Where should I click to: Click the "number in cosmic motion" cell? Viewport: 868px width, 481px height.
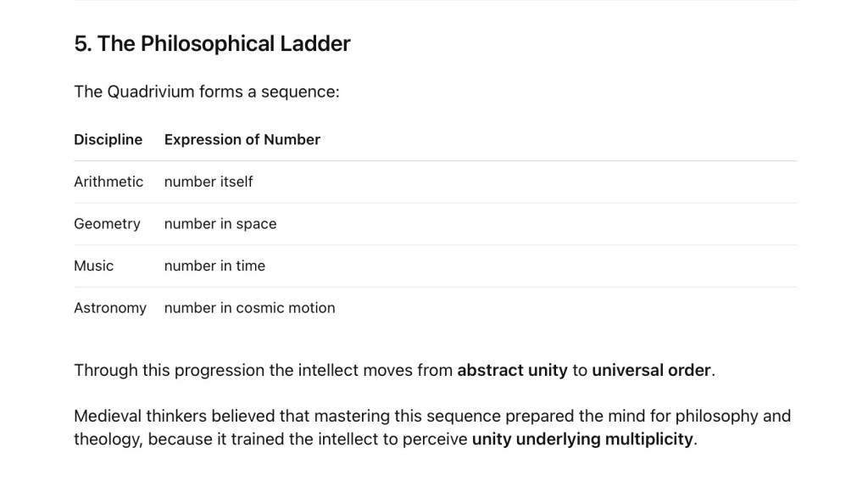(x=249, y=308)
